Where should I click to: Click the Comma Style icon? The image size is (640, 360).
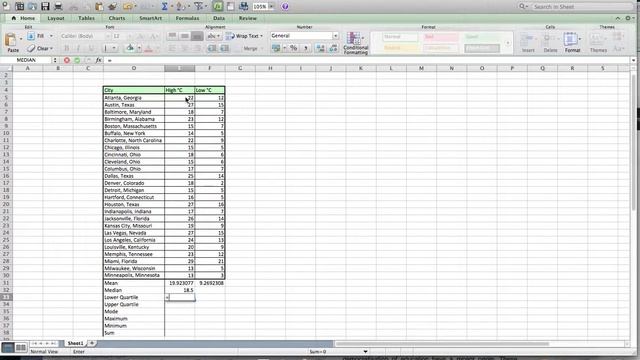click(x=306, y=48)
